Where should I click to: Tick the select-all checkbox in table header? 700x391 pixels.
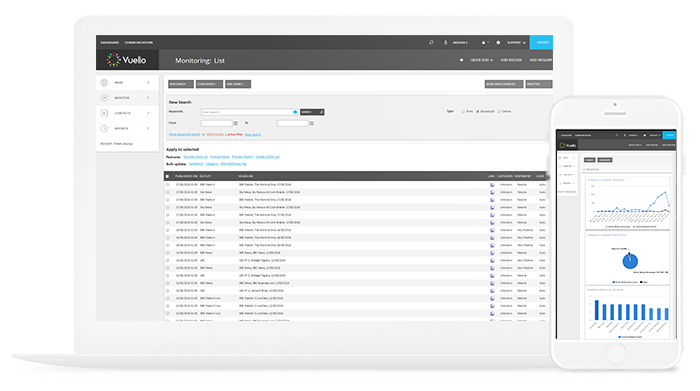[x=167, y=176]
